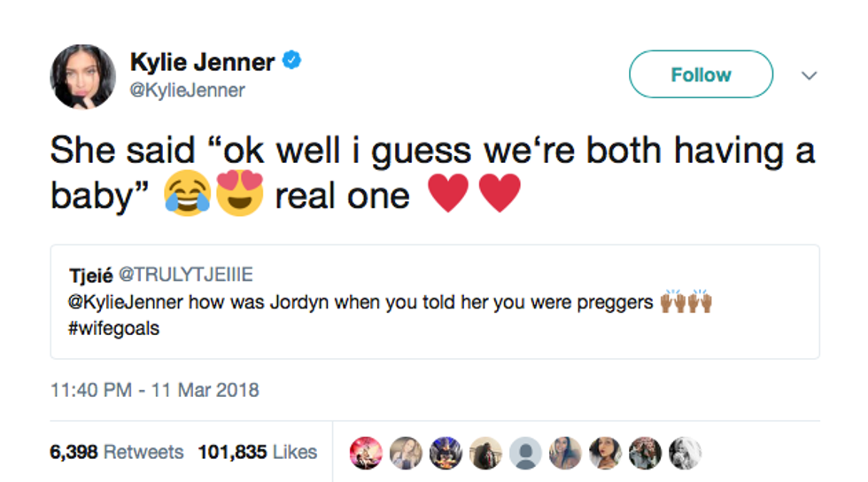Click the blue verified badge
The width and height of the screenshot is (868, 482).
(292, 61)
